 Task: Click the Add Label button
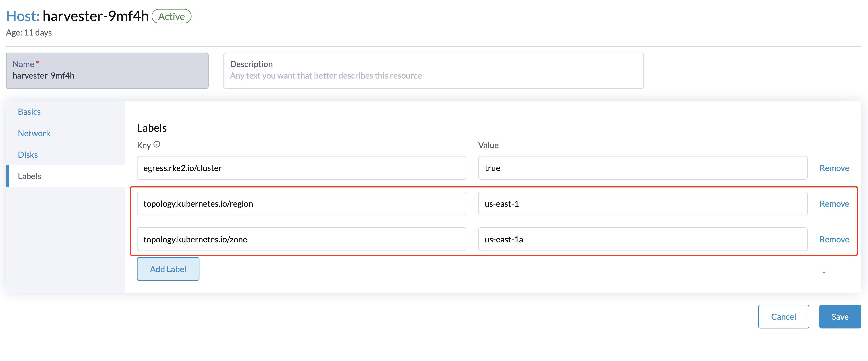pos(168,269)
